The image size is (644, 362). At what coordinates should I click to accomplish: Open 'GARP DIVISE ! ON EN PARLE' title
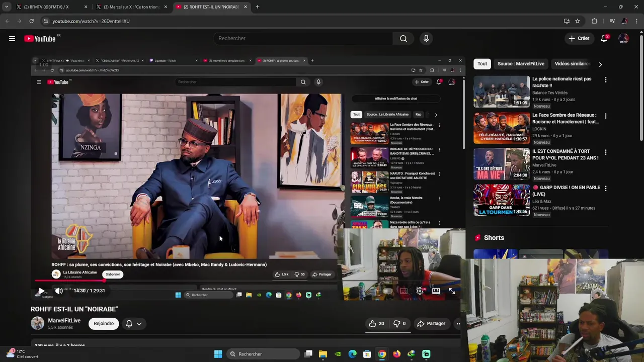click(566, 191)
